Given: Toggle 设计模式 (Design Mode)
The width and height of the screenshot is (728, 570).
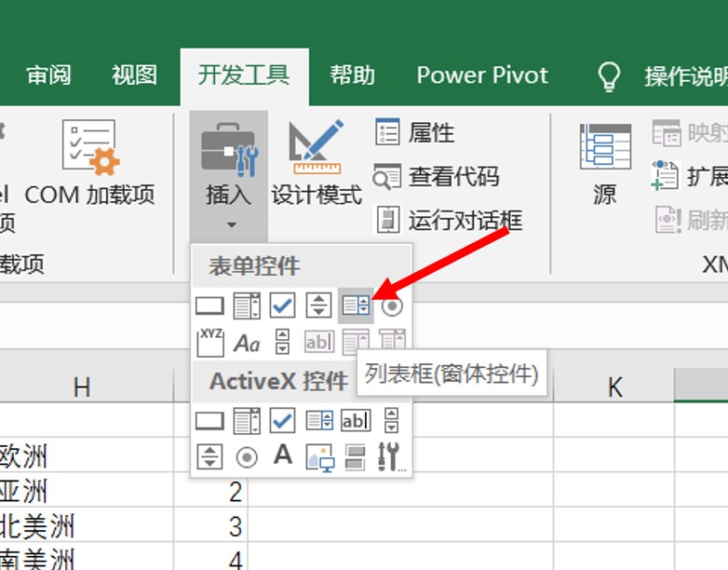Looking at the screenshot, I should (317, 163).
